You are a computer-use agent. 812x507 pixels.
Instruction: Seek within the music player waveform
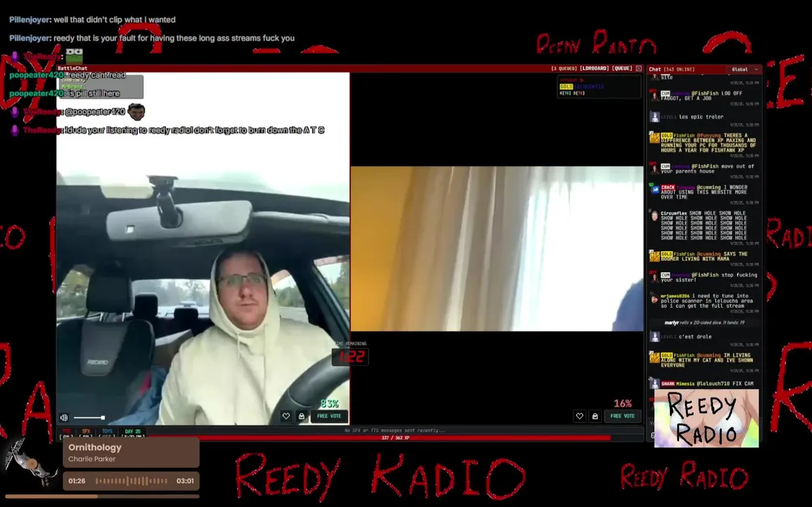coord(132,481)
